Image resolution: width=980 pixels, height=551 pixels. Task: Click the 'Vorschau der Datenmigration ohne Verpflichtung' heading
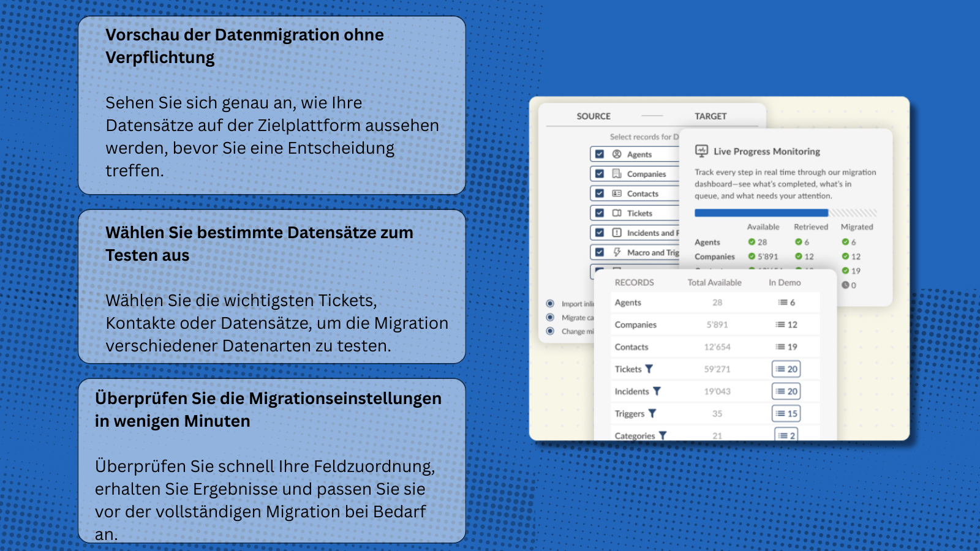tap(244, 46)
